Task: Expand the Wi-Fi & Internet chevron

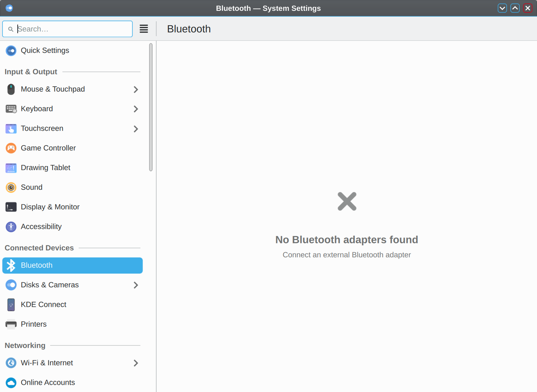Action: (x=136, y=363)
